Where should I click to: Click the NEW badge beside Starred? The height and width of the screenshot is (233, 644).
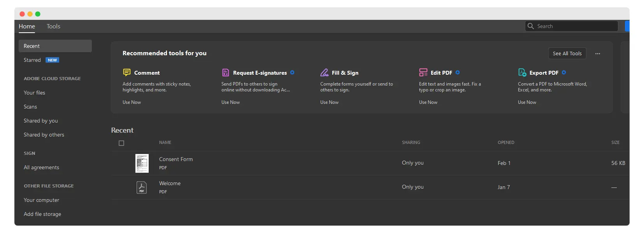[x=53, y=60]
